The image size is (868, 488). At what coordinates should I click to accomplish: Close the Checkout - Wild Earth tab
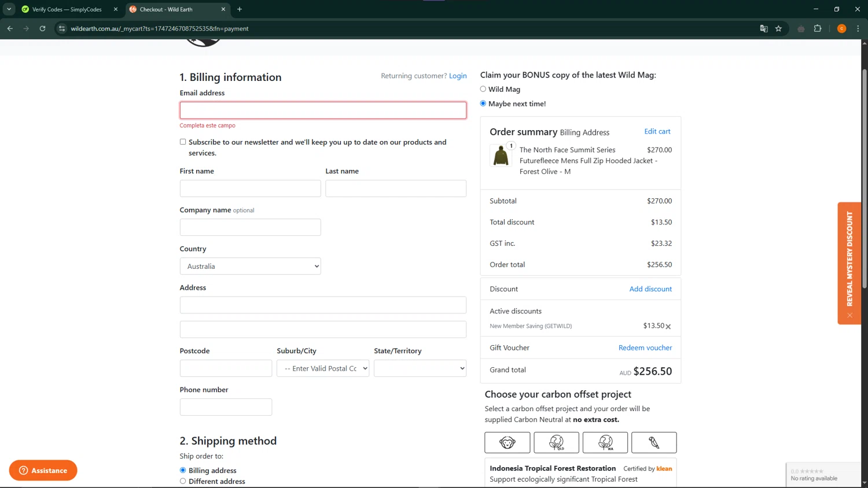[223, 9]
